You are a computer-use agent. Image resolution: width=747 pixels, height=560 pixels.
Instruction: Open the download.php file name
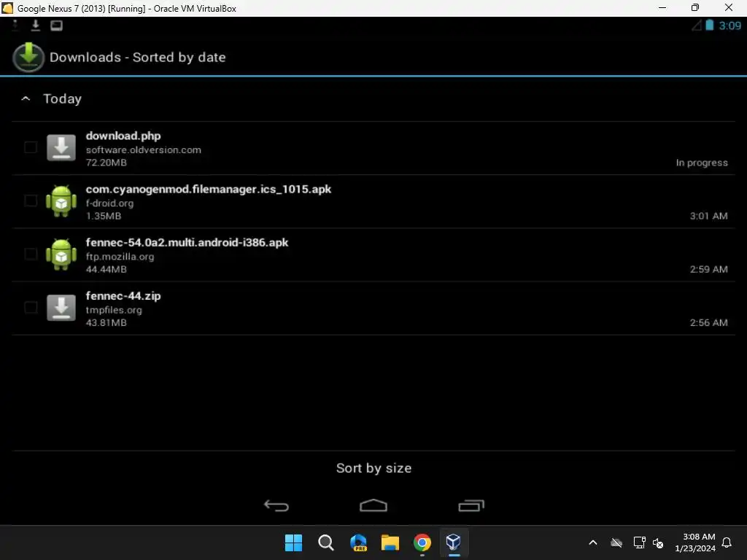[x=123, y=136]
